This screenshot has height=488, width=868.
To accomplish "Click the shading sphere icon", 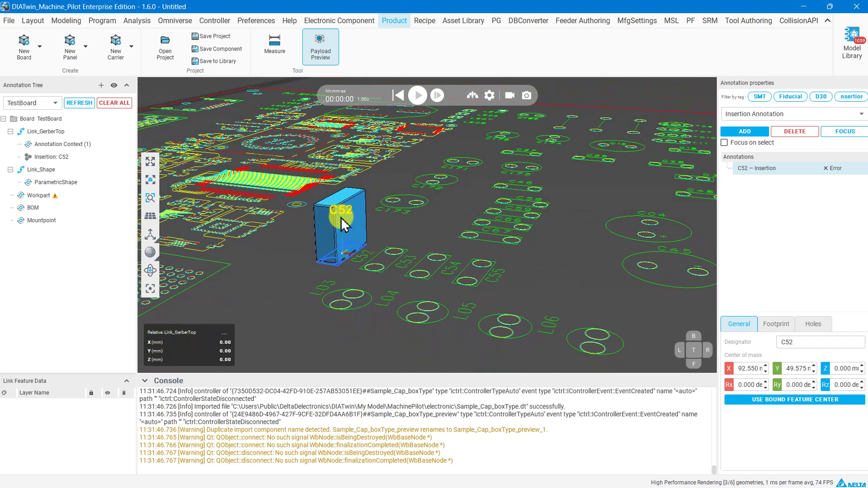I will point(150,252).
